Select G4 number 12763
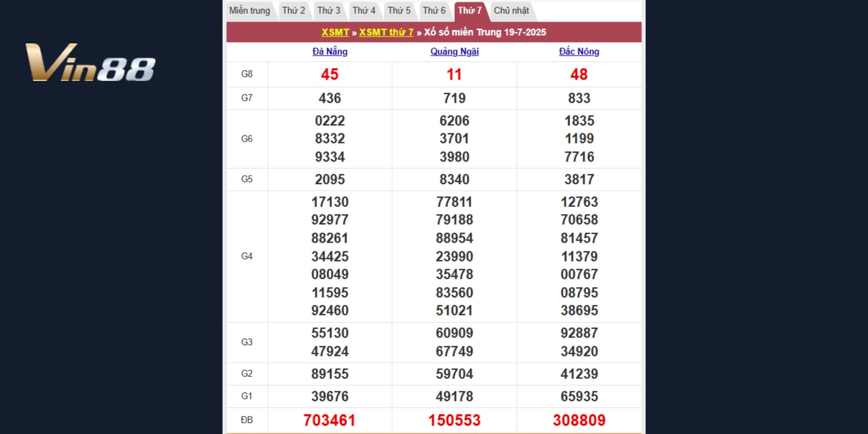Viewport: 868px width, 434px height. [579, 202]
